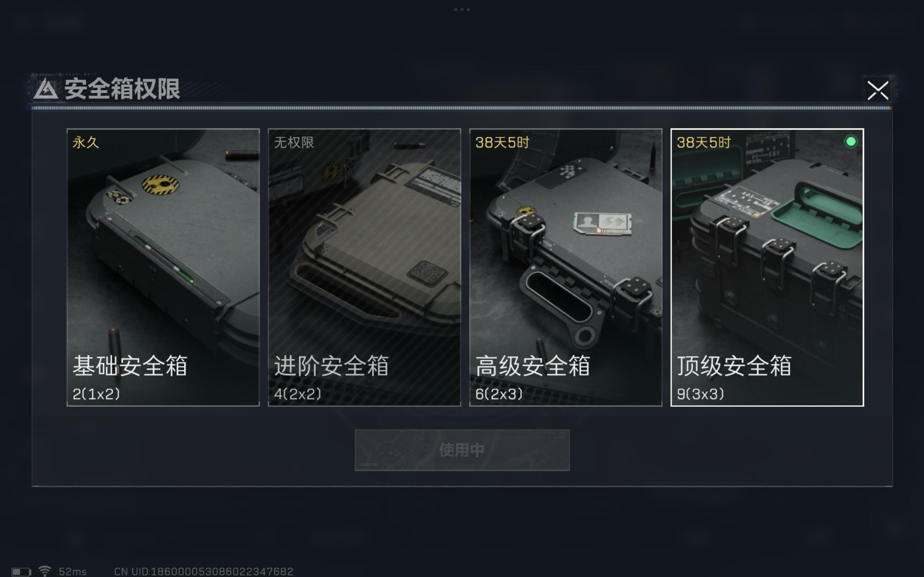Screen dimensions: 924x577
Task: Click the triangle logo beside 安全箱权限
Action: click(46, 89)
